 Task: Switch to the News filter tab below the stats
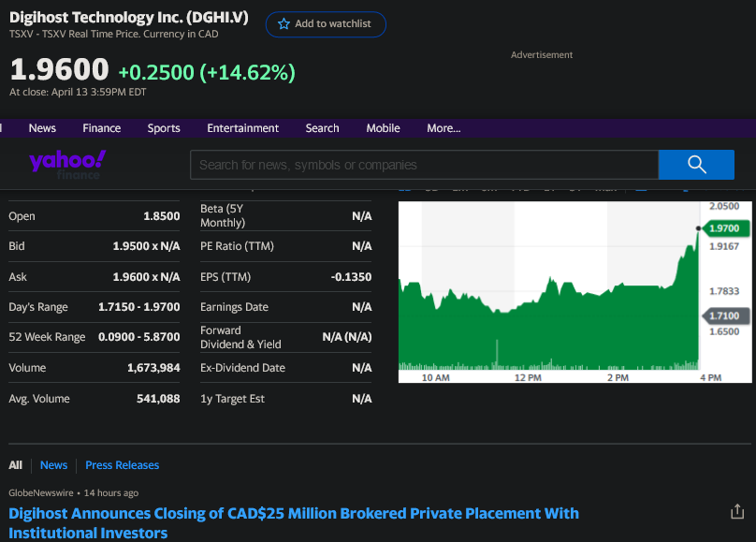53,465
